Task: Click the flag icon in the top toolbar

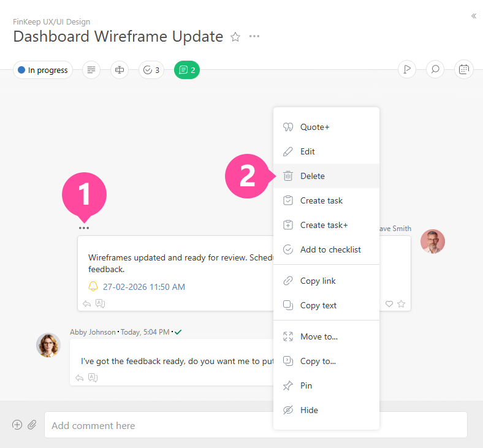Action: (x=407, y=70)
